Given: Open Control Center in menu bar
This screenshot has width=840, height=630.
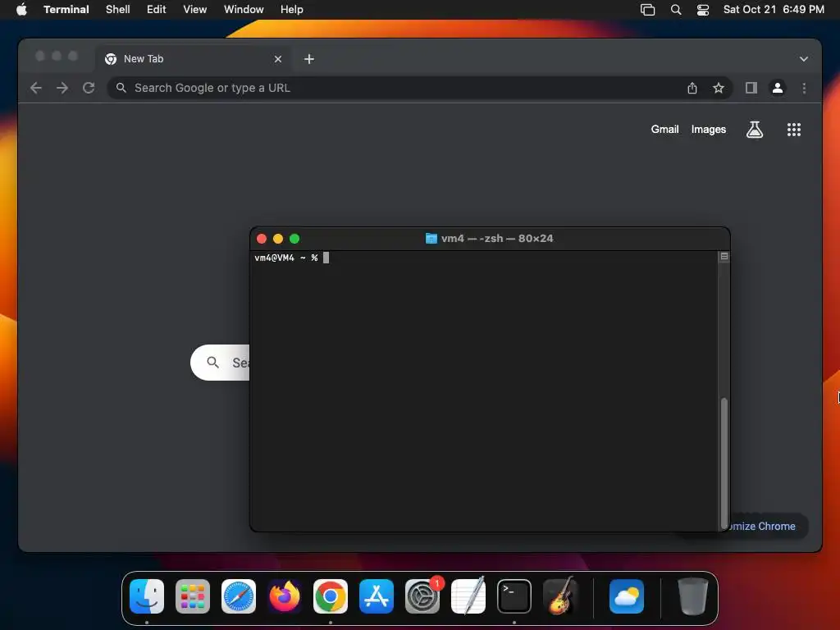Looking at the screenshot, I should coord(703,9).
